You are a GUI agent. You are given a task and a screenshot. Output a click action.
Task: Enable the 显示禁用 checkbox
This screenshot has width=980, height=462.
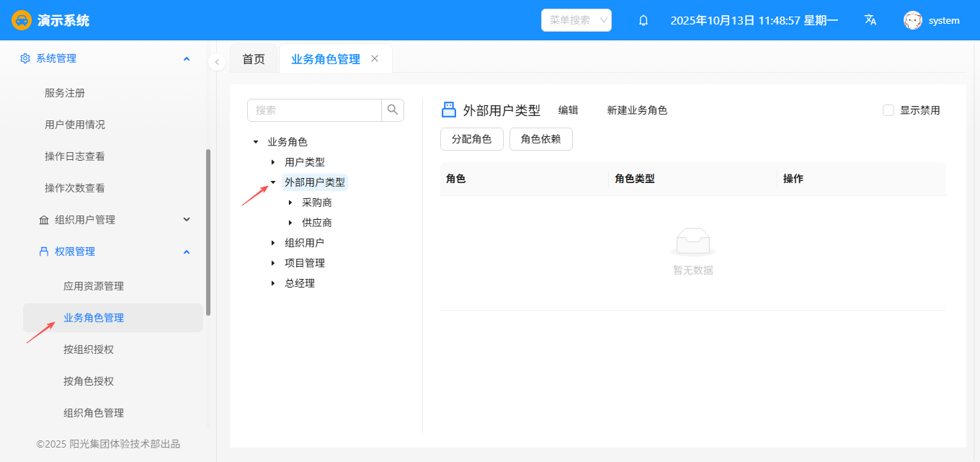888,110
